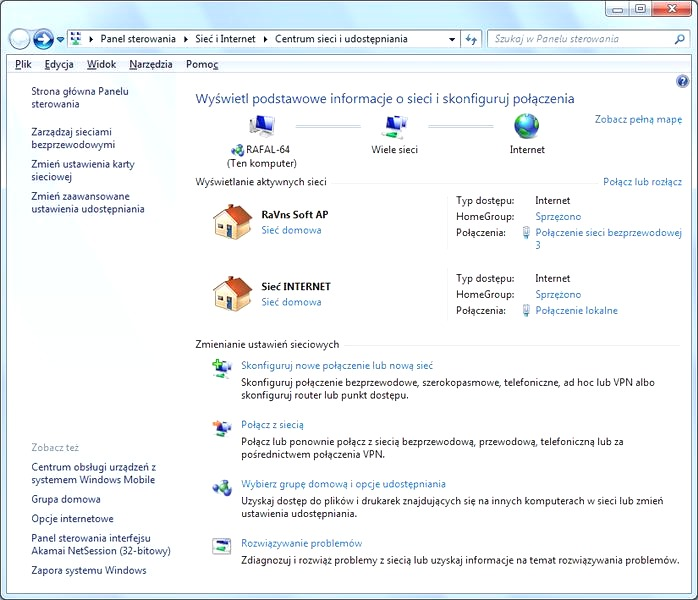Click the Control Panel icon in address bar
Screen dimensions: 698x600
[x=76, y=39]
